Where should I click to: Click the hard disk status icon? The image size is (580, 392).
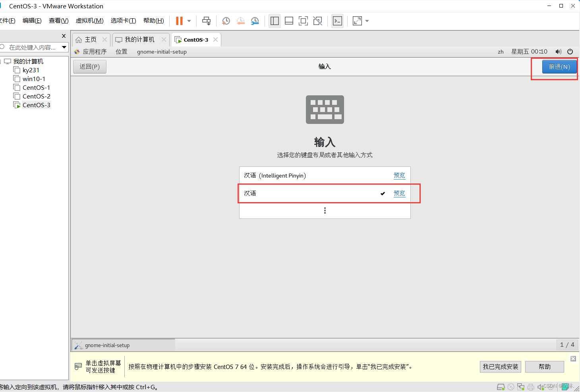coord(501,387)
